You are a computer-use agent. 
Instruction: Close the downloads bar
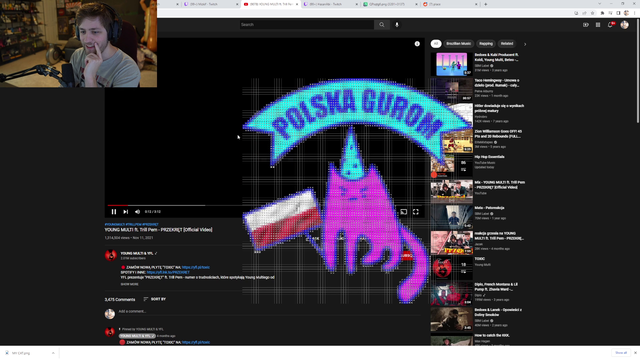click(x=635, y=353)
